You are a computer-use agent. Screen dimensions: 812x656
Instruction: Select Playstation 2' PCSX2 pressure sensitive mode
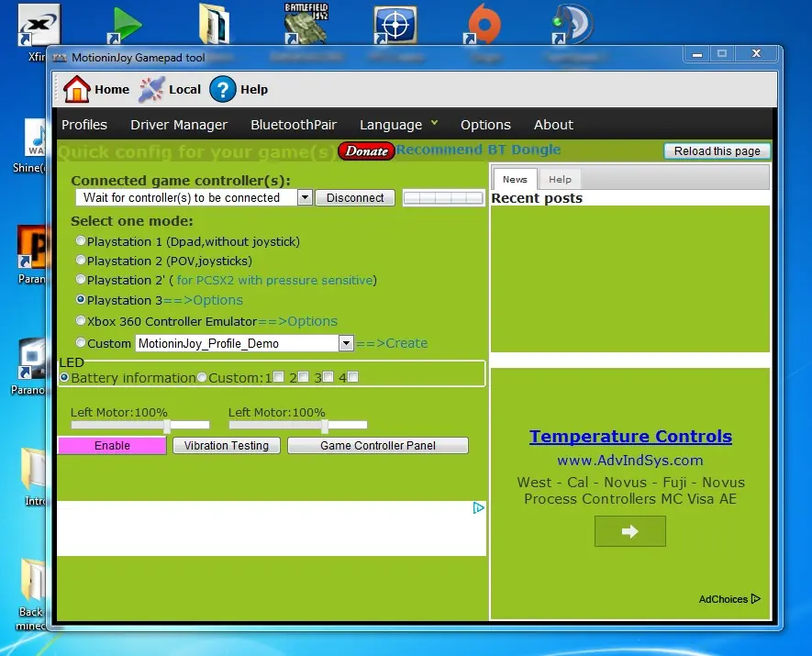[x=80, y=280]
